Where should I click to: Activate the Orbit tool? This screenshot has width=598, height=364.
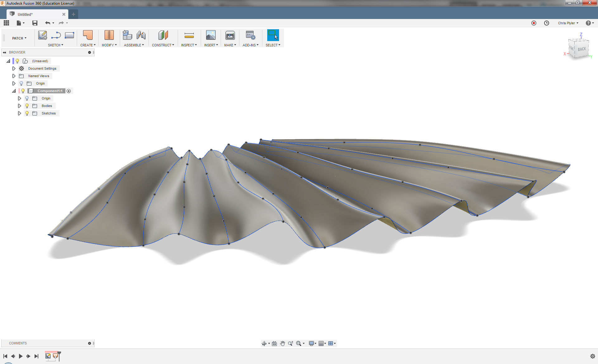pos(264,343)
